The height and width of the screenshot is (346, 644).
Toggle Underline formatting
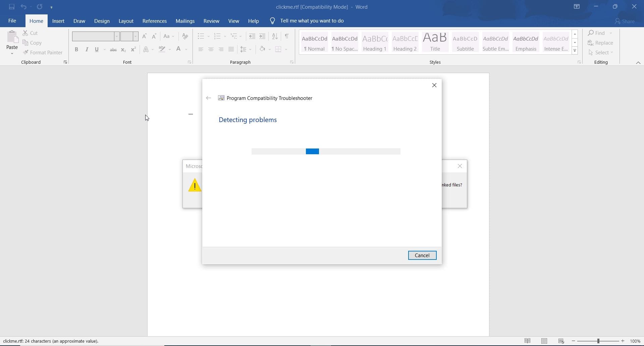click(x=97, y=49)
